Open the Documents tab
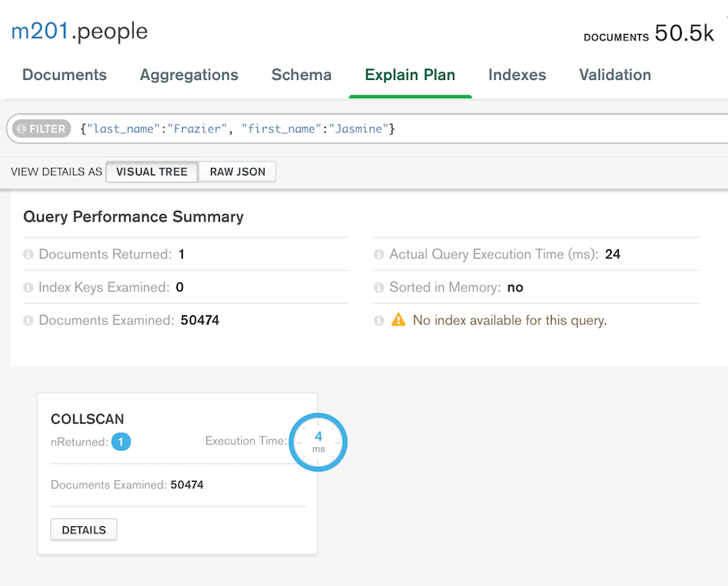The width and height of the screenshot is (728, 586). coord(65,74)
